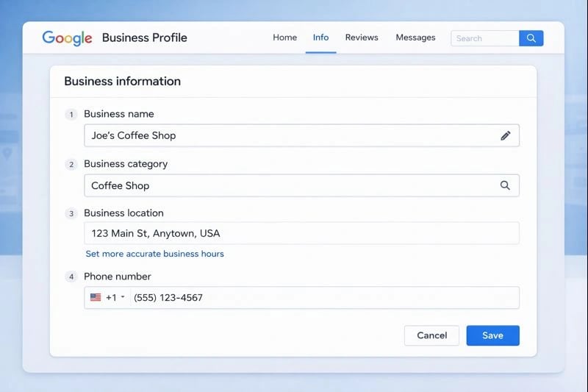Viewport: 588px width, 392px height.
Task: Click the blue search magnifier button
Action: pos(531,38)
